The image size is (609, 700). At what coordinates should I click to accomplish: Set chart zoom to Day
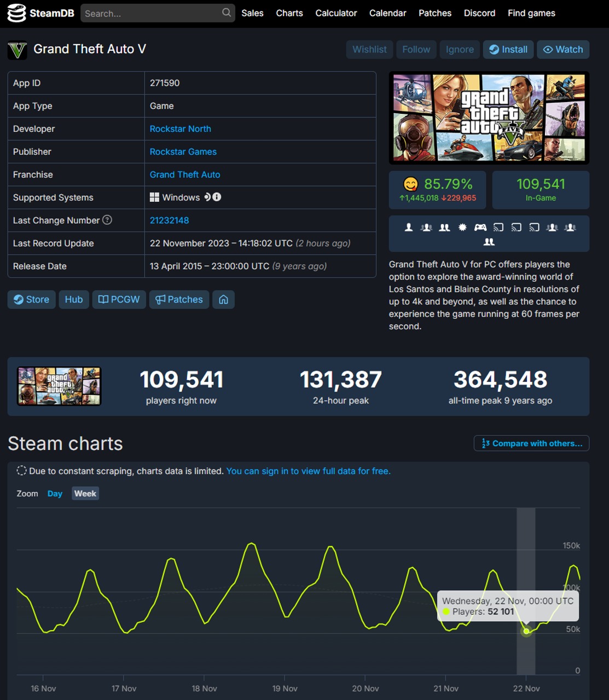point(55,493)
